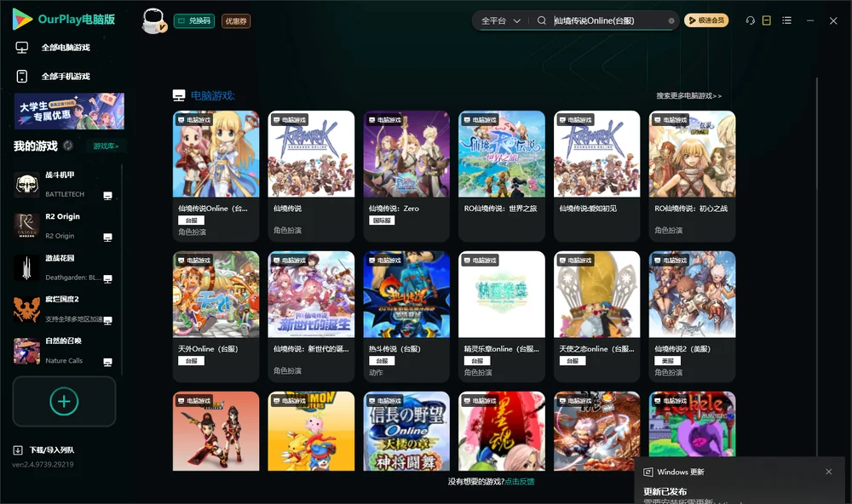This screenshot has width=852, height=504.
Task: Open 下载/导入列队 download queue
Action: (52, 450)
